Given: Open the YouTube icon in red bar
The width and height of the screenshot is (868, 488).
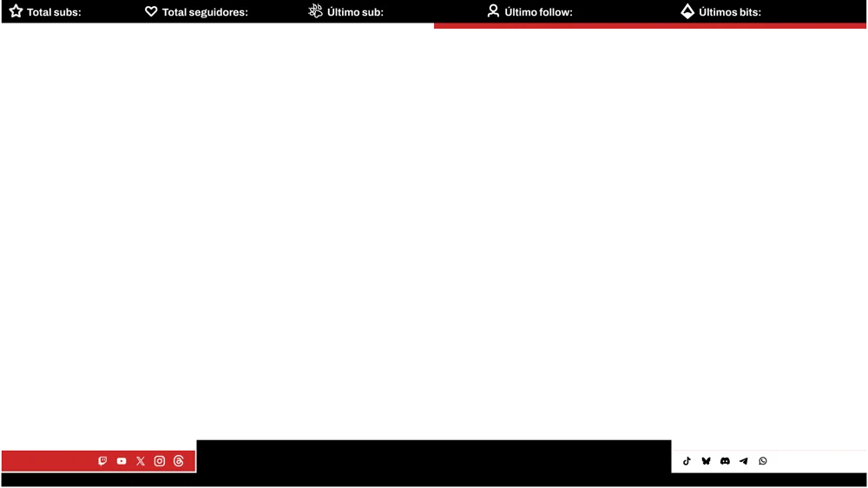Looking at the screenshot, I should 122,461.
